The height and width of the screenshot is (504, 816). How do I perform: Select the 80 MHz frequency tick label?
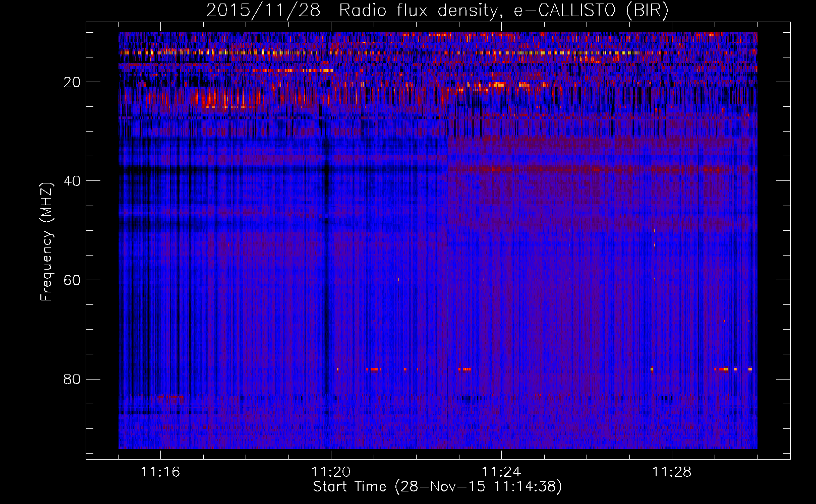(73, 379)
